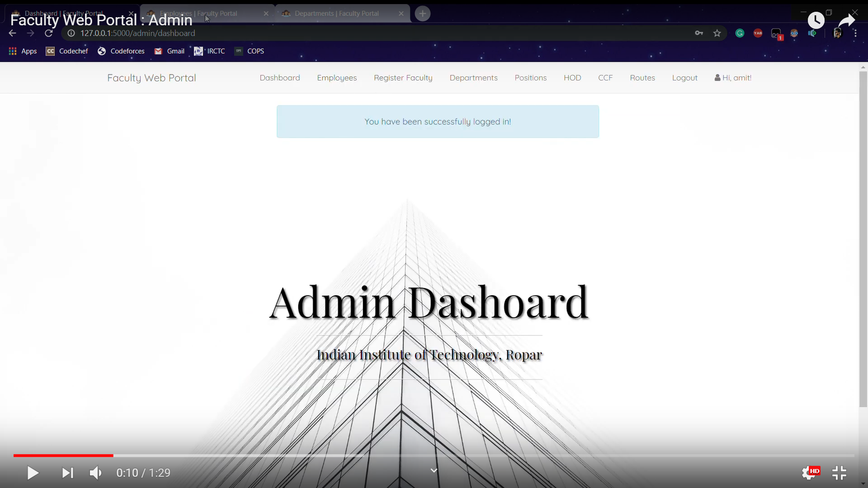This screenshot has width=868, height=488.
Task: Open the Apps bookmarks shortcut
Action: click(x=23, y=51)
